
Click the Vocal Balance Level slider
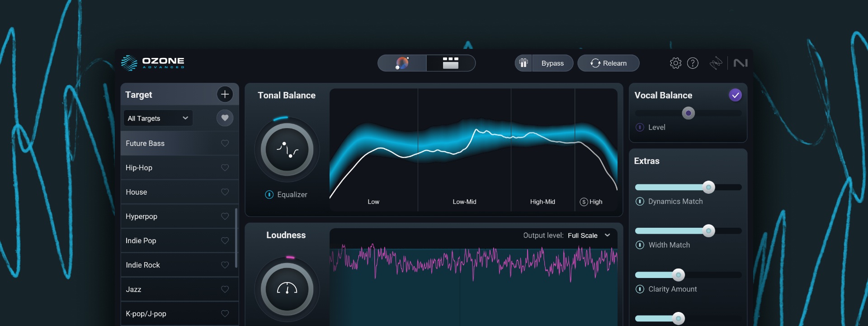[x=688, y=113]
